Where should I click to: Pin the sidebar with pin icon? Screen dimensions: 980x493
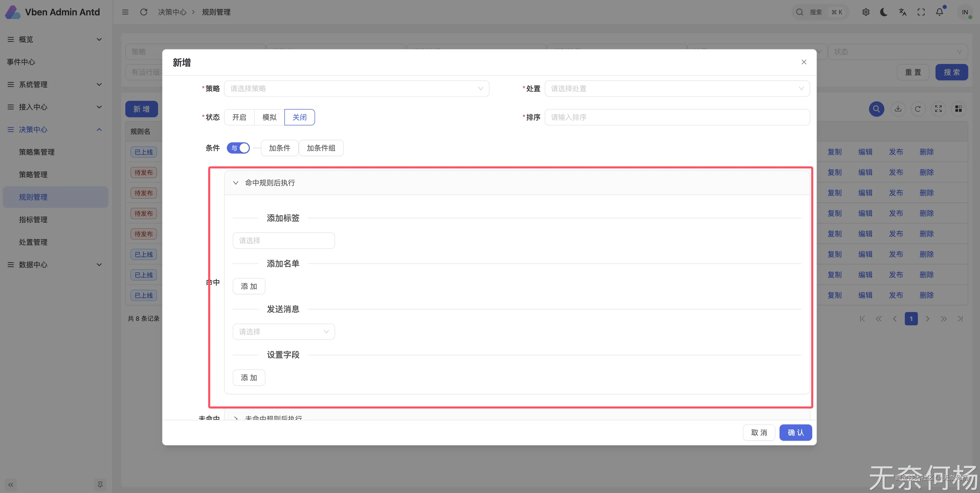point(100,484)
